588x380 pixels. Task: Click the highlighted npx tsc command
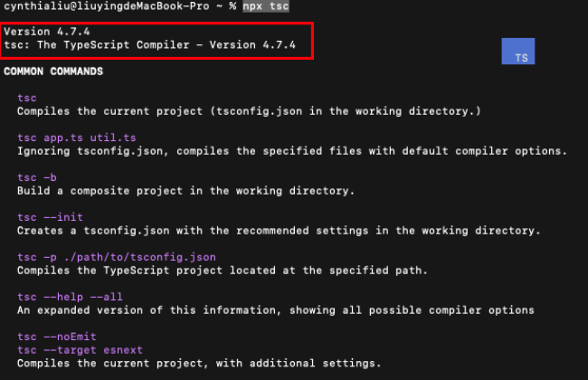click(267, 5)
